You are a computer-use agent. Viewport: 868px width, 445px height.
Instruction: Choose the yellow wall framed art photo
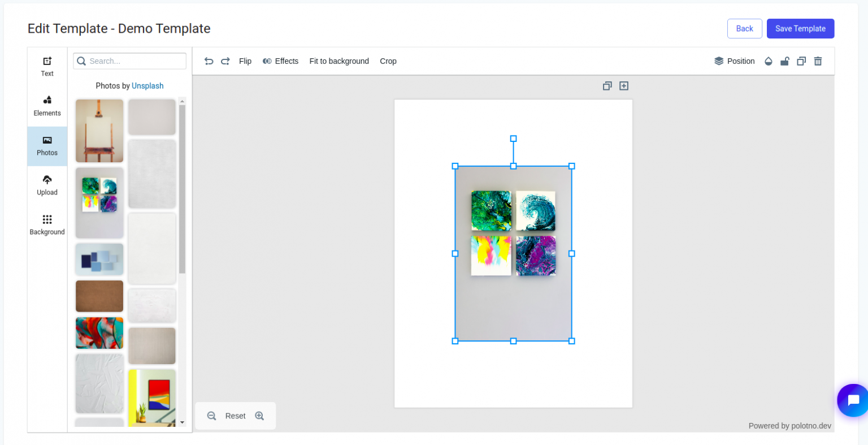tap(152, 398)
